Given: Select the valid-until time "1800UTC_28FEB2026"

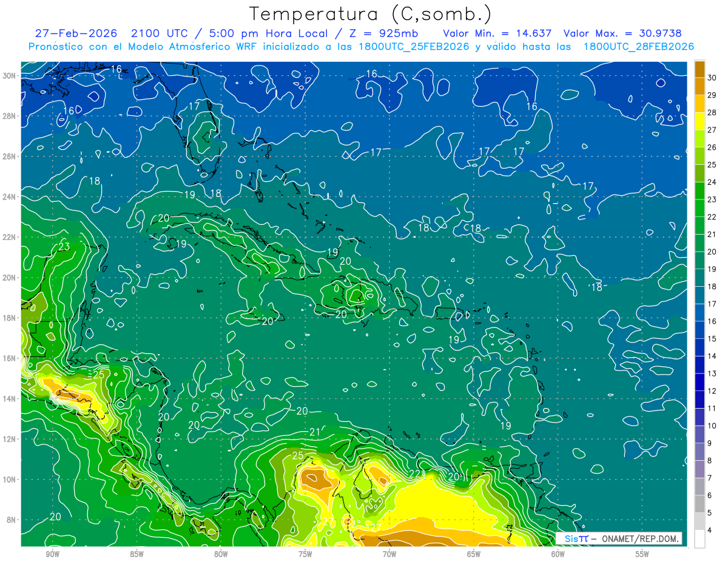Looking at the screenshot, I should (x=639, y=46).
